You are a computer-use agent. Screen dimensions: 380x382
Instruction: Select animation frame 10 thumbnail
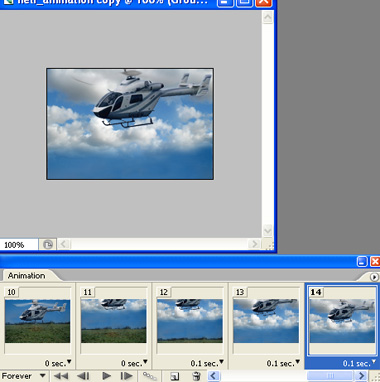pyautogui.click(x=37, y=321)
